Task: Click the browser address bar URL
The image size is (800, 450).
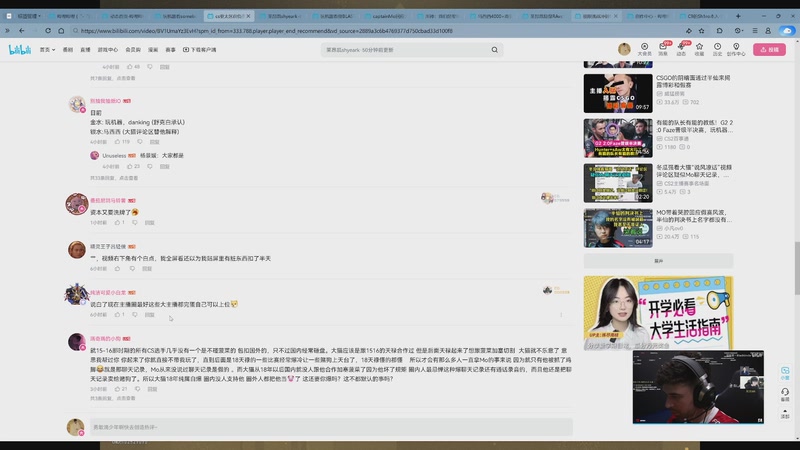Action: [266, 31]
